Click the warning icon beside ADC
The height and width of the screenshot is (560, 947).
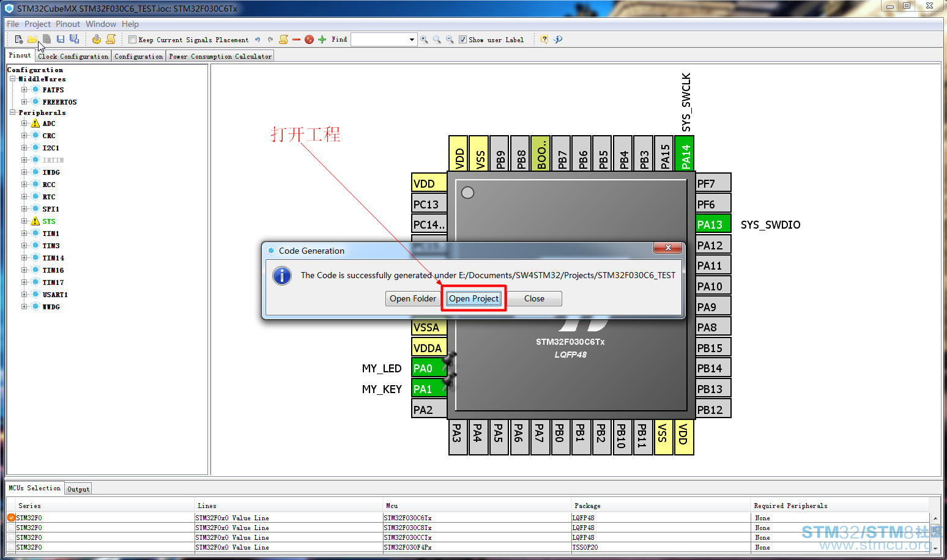point(35,123)
